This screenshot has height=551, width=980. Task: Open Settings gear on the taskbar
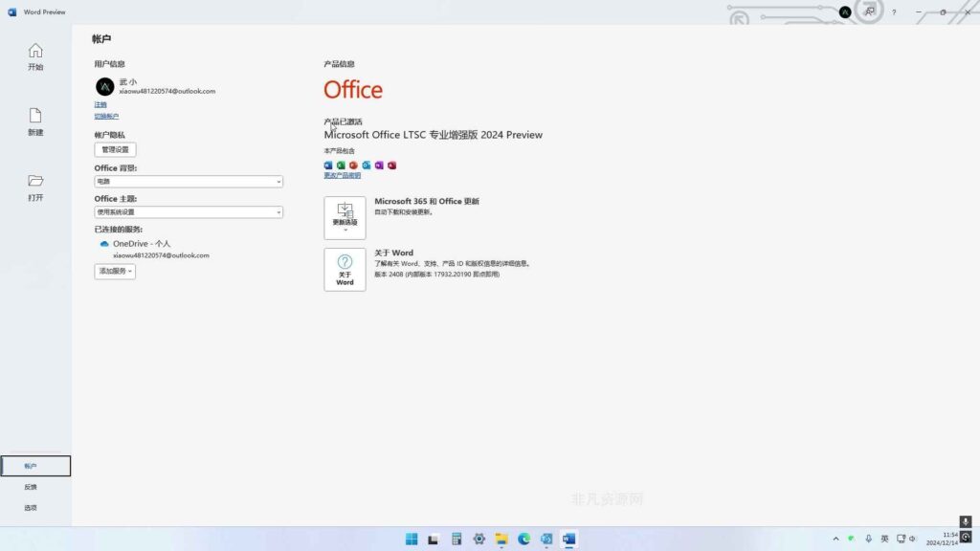(x=479, y=540)
